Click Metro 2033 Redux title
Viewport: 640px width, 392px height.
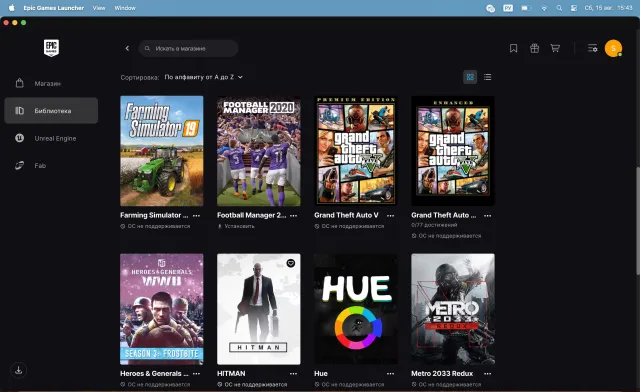click(x=442, y=374)
